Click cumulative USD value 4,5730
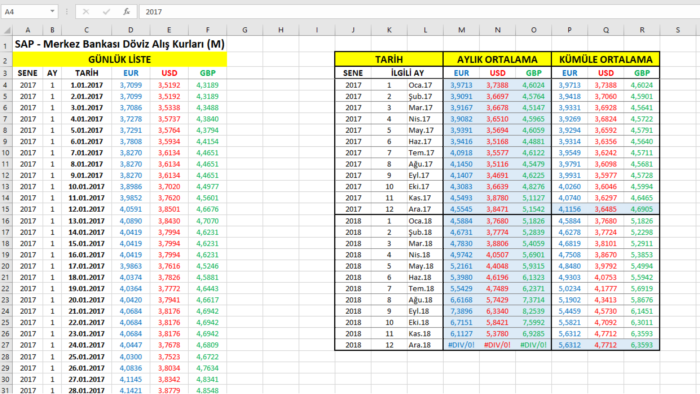Image resolution: width=700 pixels, height=394 pixels. tap(606, 311)
